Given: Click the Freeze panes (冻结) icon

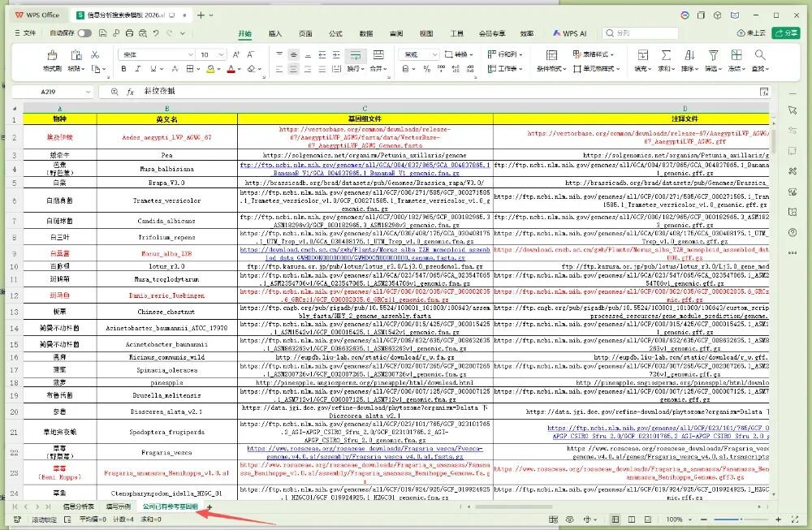Looking at the screenshot, I should click(736, 55).
